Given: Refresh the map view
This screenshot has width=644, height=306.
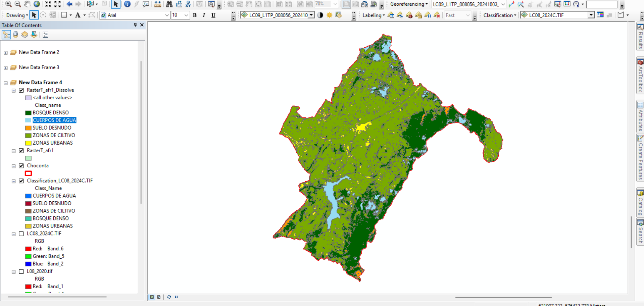Looking at the screenshot, I should pos(169,297).
